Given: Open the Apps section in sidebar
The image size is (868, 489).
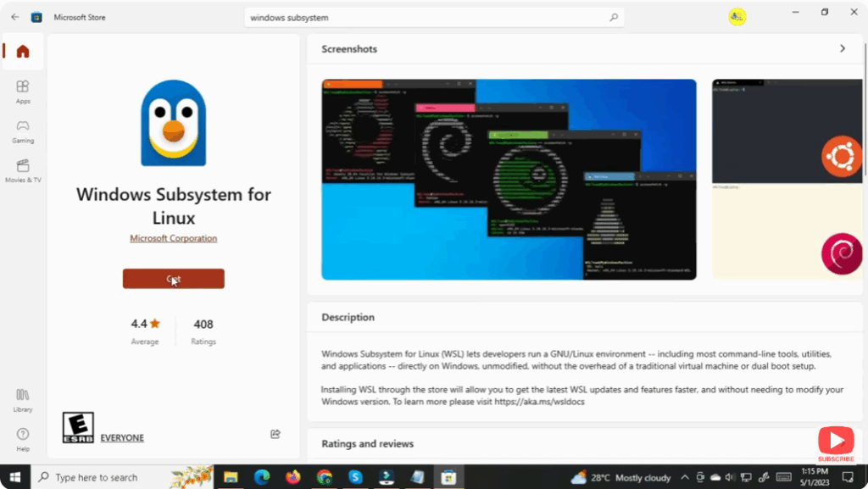Looking at the screenshot, I should (23, 92).
